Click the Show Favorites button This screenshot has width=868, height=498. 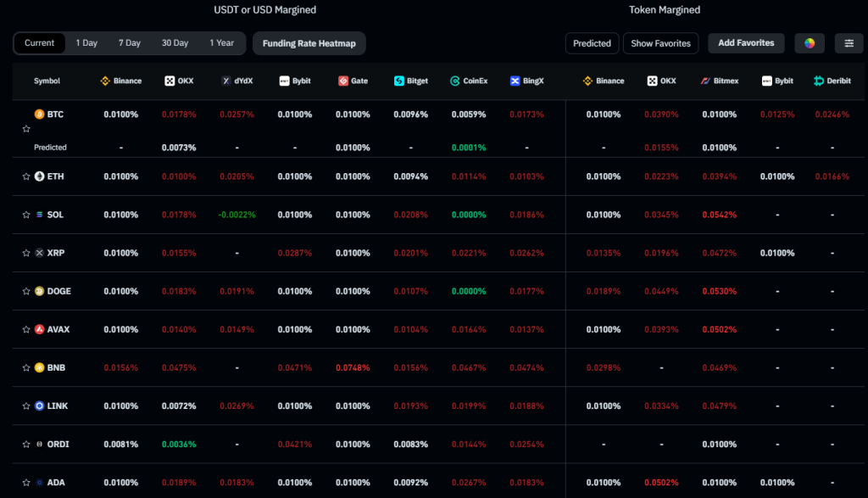pyautogui.click(x=661, y=43)
